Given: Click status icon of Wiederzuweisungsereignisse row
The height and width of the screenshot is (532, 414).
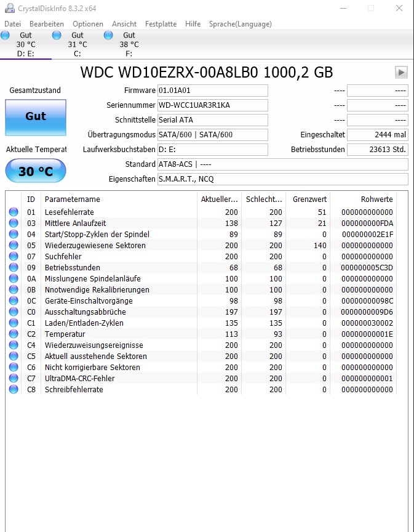Looking at the screenshot, I should pos(14,345).
